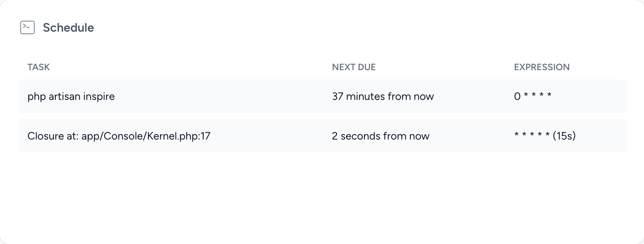Image resolution: width=644 pixels, height=244 pixels.
Task: Click the prompt symbol inside the terminal icon
Action: (26, 27)
